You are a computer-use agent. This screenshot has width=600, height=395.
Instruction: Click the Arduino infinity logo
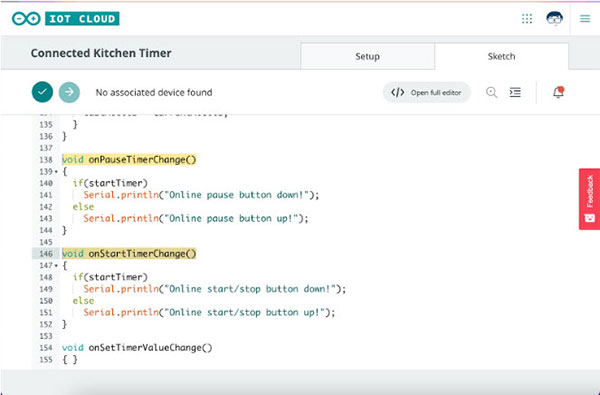tap(26, 18)
